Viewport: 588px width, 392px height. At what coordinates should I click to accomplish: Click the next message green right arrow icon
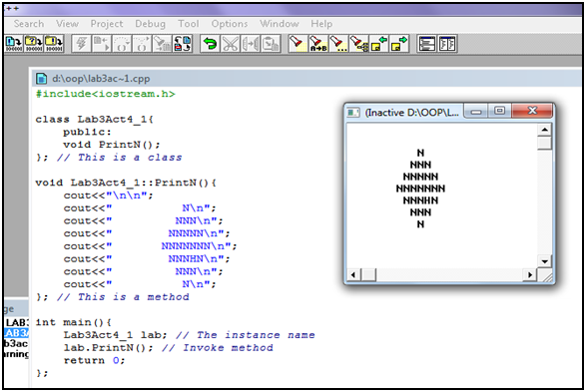[x=399, y=44]
